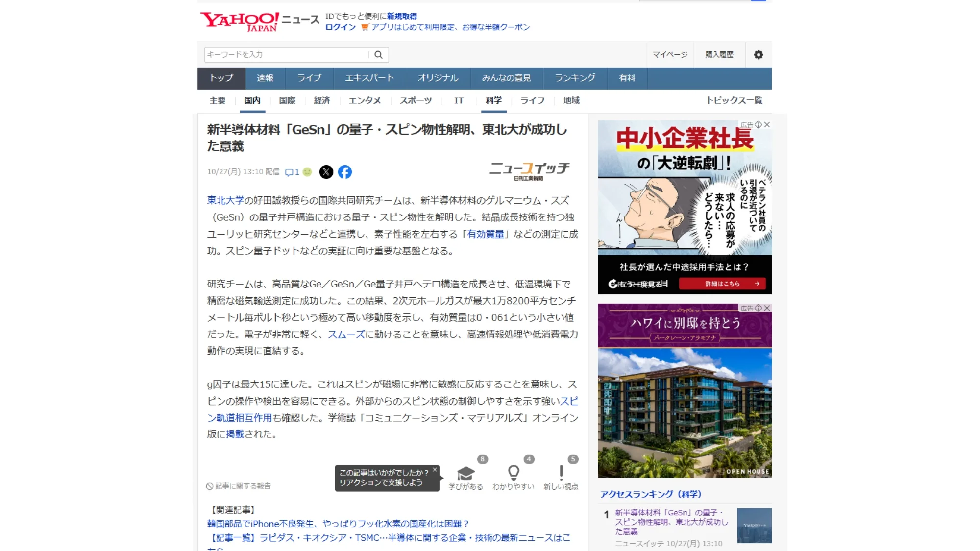Click ログイン link in header

340,27
